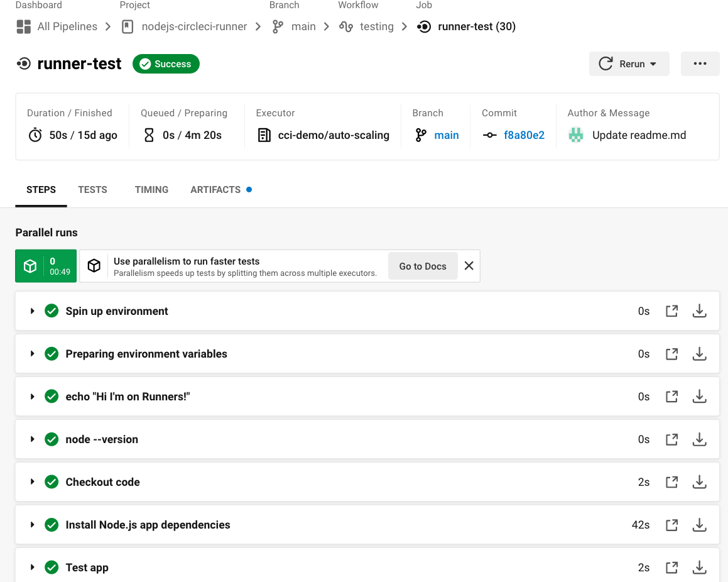Screen dimensions: 728x582
Task: Click the Go to Docs button
Action: (x=423, y=265)
